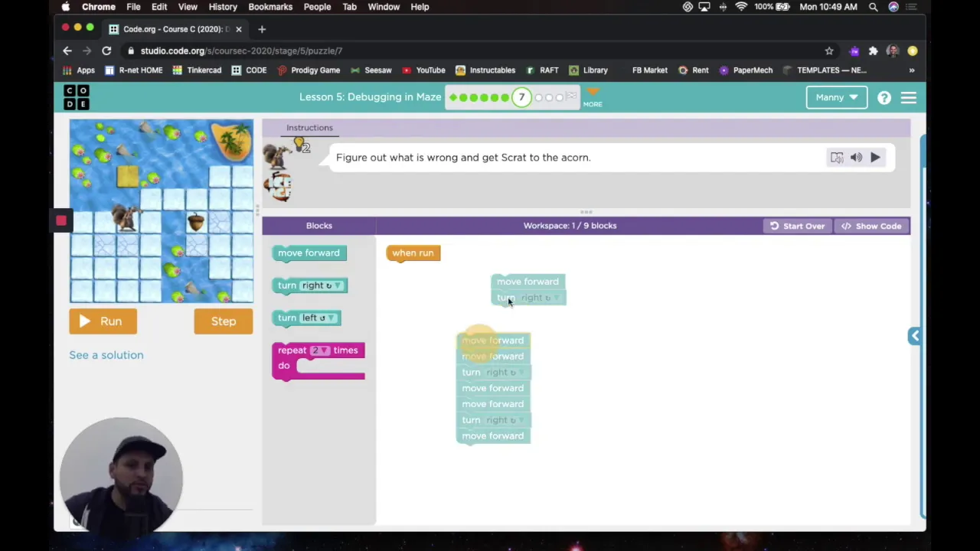Open the Seesaw bookmark

point(371,70)
